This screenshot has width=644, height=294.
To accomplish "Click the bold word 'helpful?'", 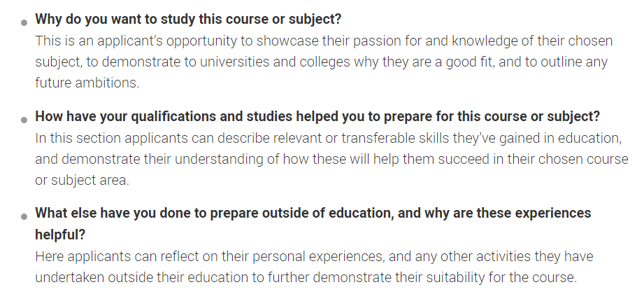I will [x=60, y=234].
